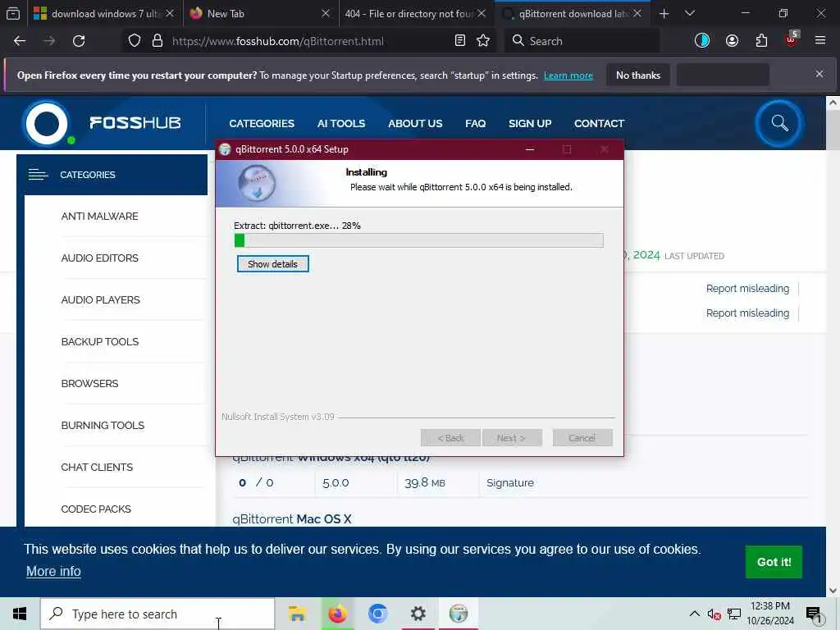
Task: Click qBittorrent setup taskbar icon
Action: (x=459, y=614)
